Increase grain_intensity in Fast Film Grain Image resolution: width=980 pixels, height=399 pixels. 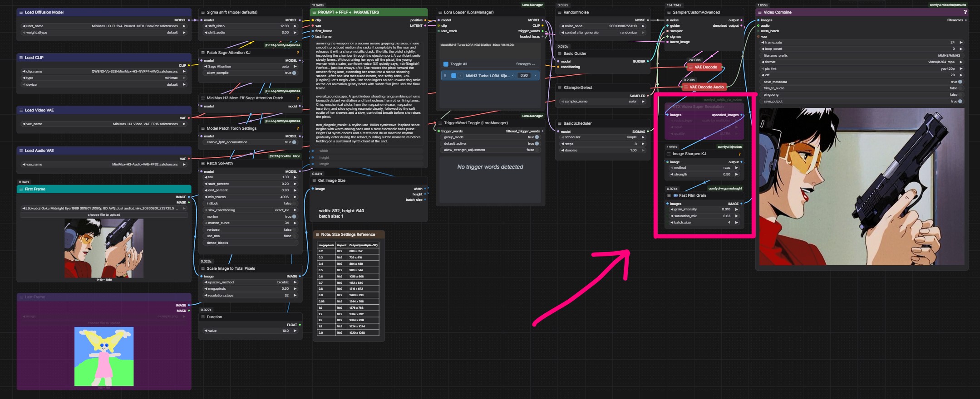736,209
